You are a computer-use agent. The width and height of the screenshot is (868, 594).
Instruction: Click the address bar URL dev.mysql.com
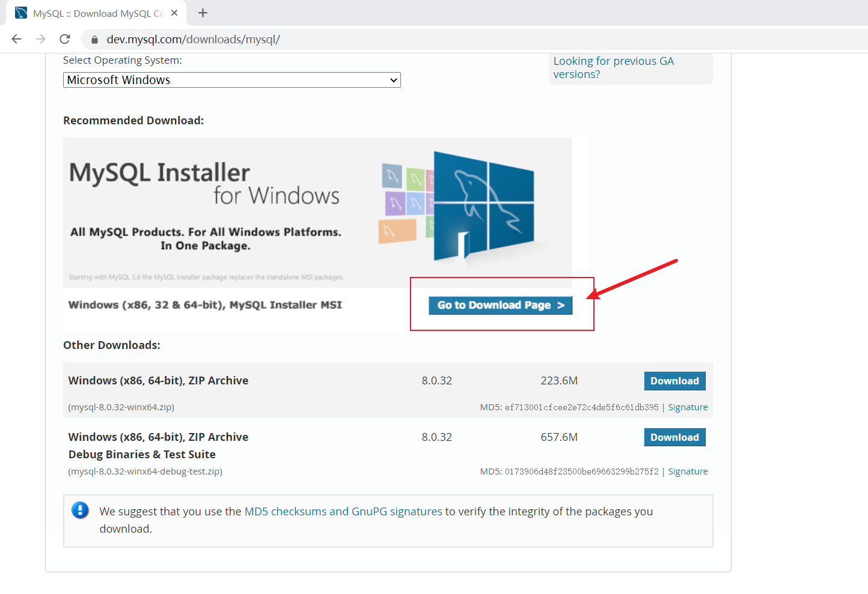pos(193,39)
